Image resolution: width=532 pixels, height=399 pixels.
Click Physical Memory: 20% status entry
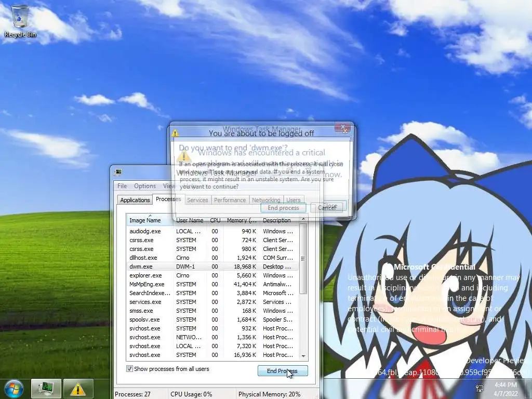tap(270, 394)
